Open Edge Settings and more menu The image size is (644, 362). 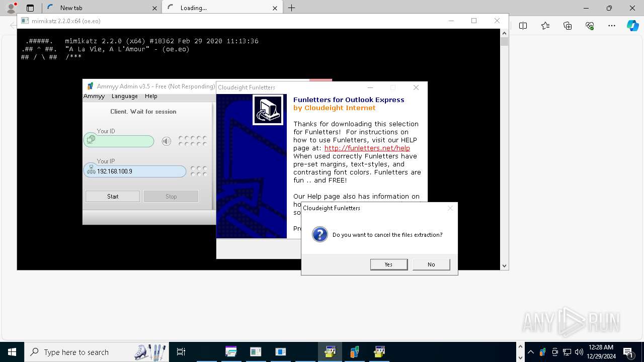click(612, 26)
